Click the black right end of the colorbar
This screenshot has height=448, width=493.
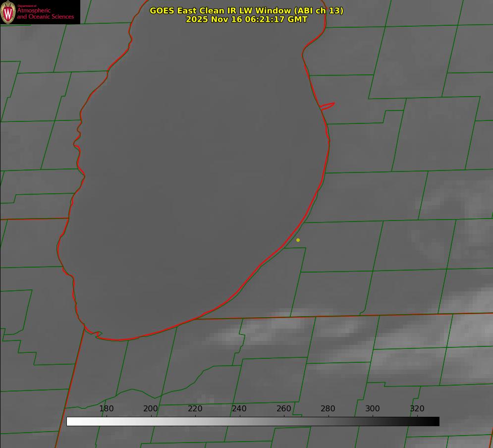pyautogui.click(x=436, y=421)
